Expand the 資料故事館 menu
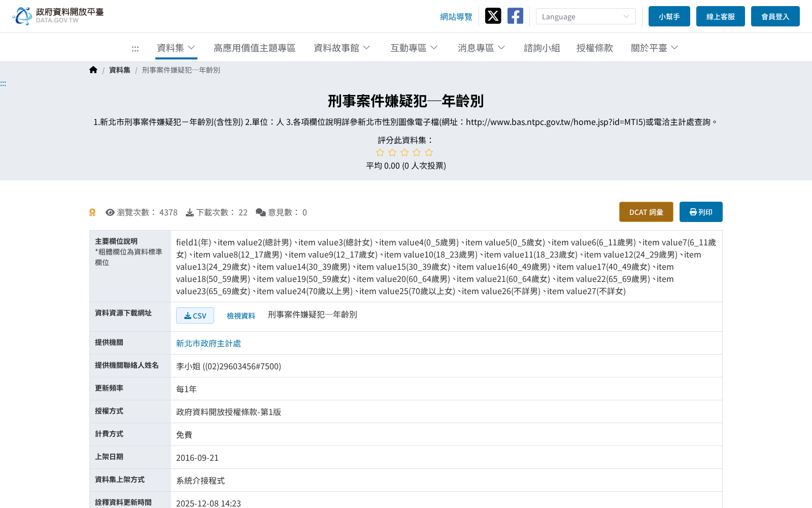812x508 pixels. click(x=342, y=48)
